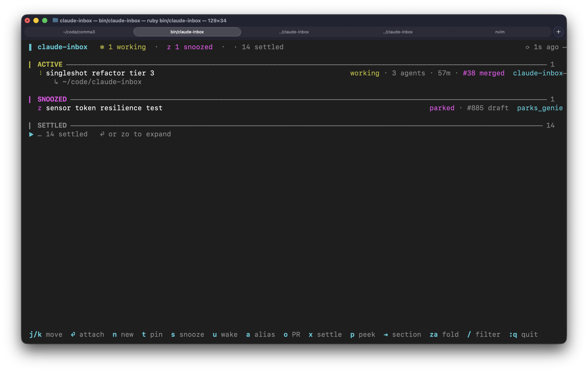
Task: Click the 'u wake' footer hint
Action: coord(225,335)
